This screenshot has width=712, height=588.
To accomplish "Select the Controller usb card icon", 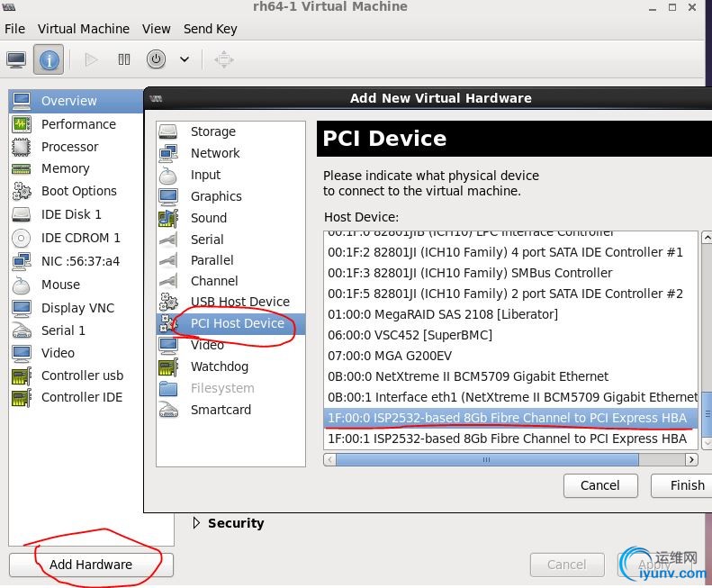I will click(x=22, y=375).
